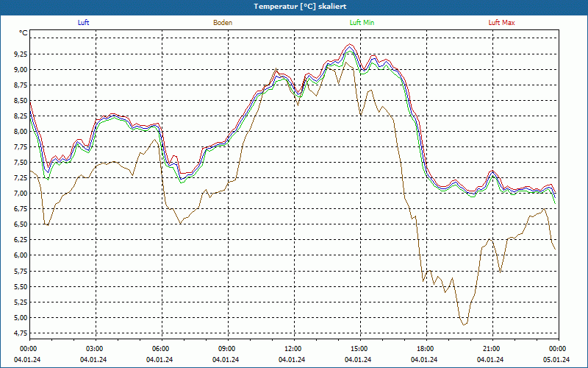Viewport: 588px width, 368px height.
Task: Click the 7,25 y-axis value
Action: pyautogui.click(x=21, y=178)
